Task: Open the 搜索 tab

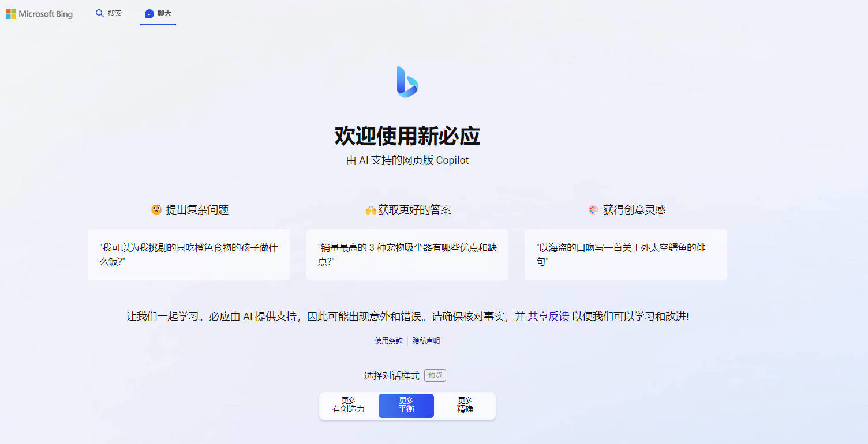Action: (x=108, y=13)
